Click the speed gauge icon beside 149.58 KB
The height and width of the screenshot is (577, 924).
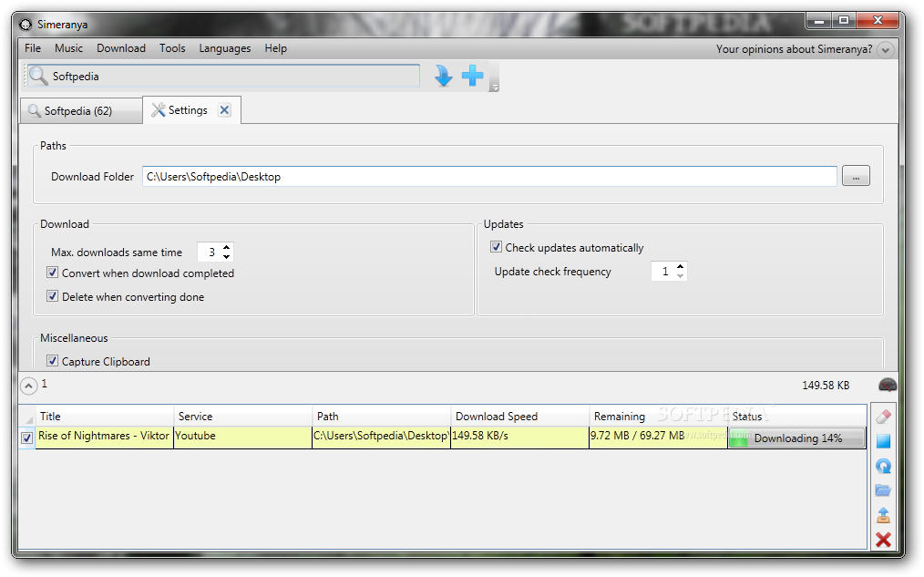[888, 385]
